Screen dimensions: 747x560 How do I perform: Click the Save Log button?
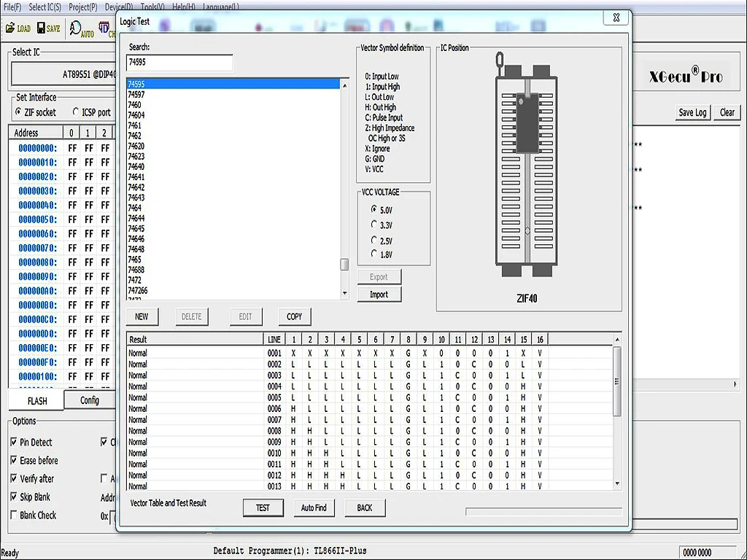point(693,112)
